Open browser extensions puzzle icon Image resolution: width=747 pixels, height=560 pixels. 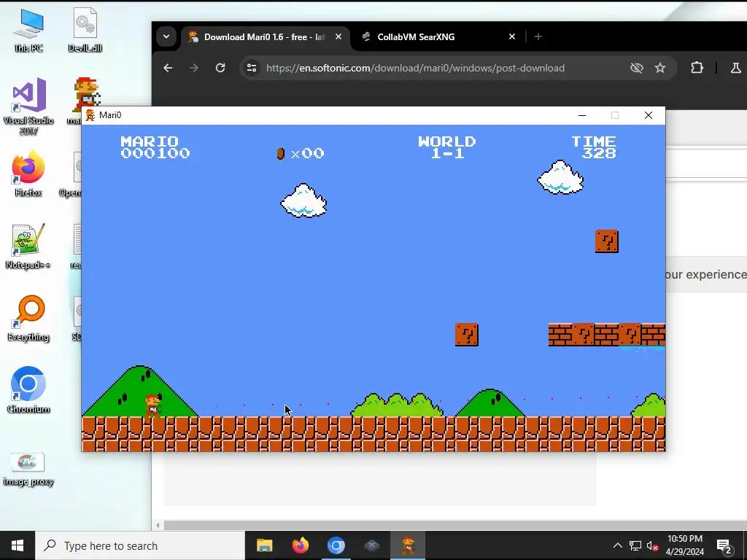pyautogui.click(x=697, y=68)
